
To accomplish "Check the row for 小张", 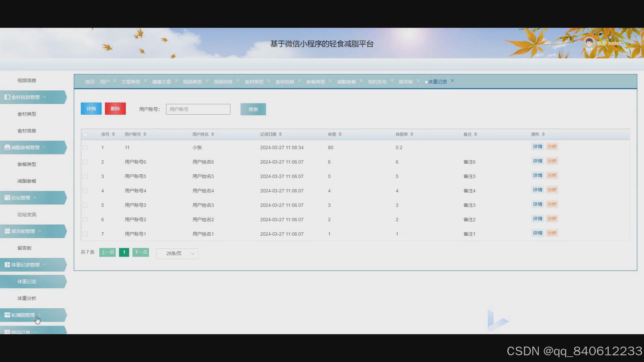I will pos(85,147).
